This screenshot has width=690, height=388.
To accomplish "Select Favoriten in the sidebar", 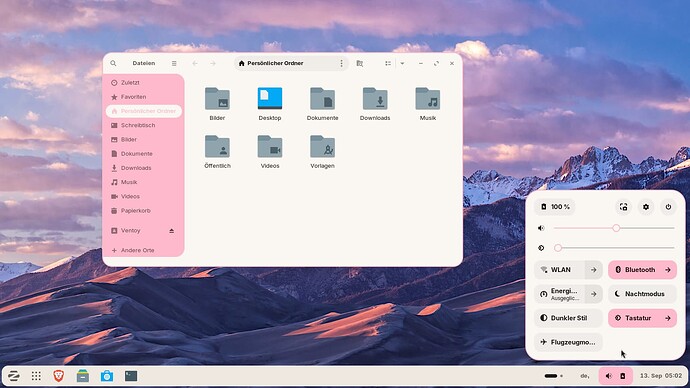I will [143, 97].
